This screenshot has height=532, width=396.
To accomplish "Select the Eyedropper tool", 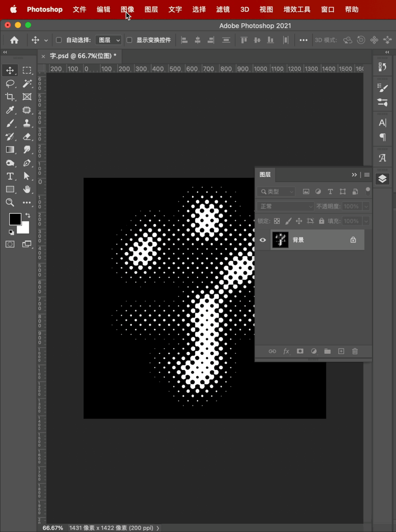I will [x=10, y=110].
